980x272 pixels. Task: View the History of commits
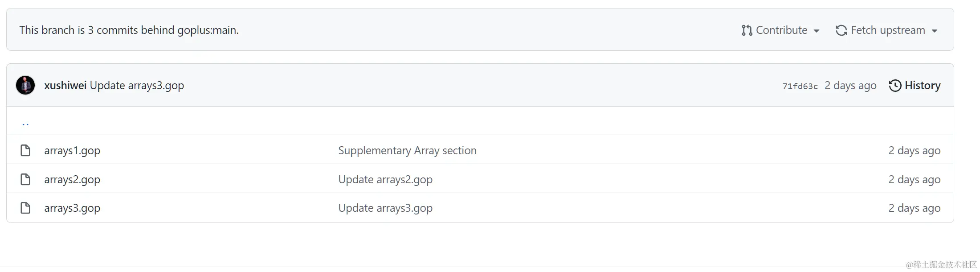click(922, 86)
